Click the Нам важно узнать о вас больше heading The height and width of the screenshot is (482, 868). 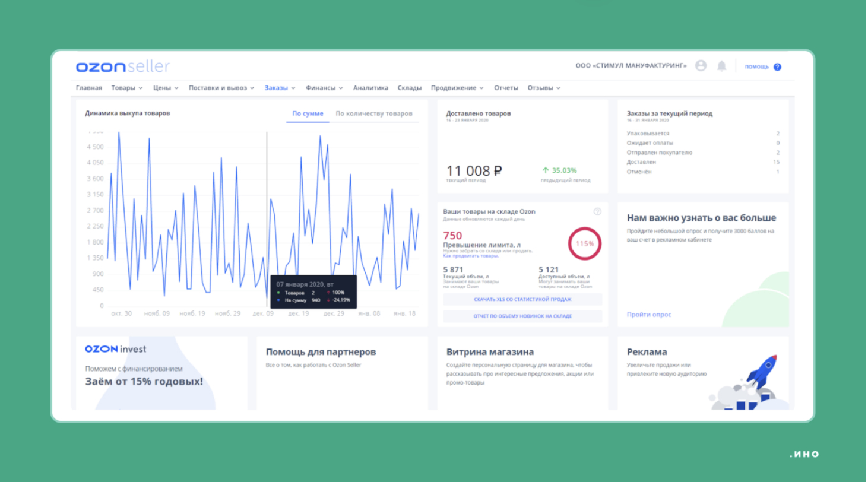tap(701, 217)
